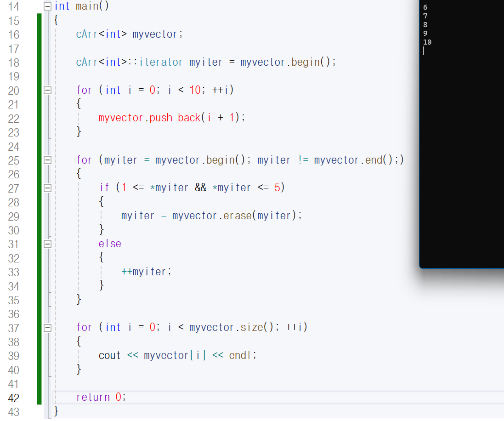Viewport: 504px width, 421px height.
Task: Click 'cout' on line 39
Action: (110, 355)
